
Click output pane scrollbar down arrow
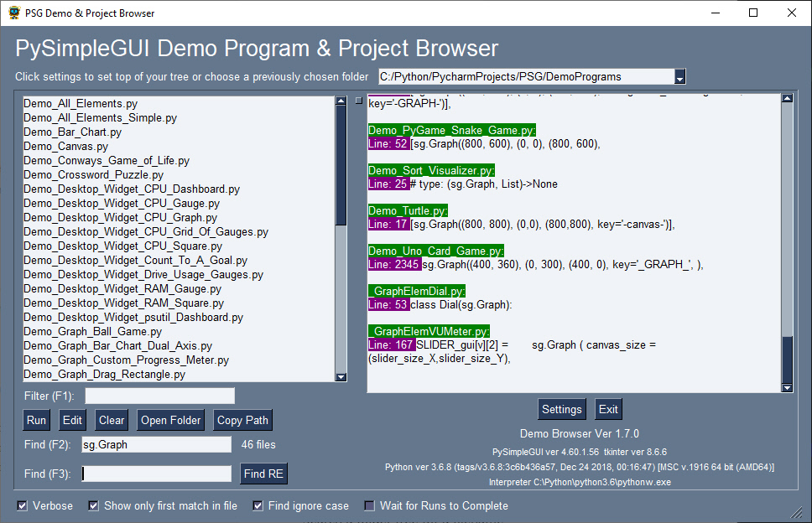tap(787, 387)
